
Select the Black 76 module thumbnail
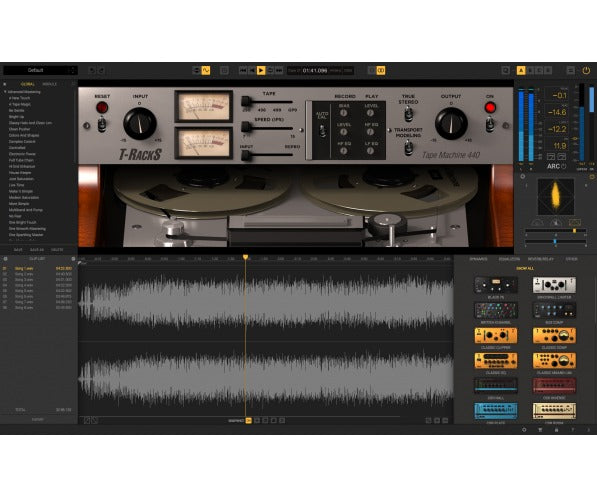pos(496,285)
